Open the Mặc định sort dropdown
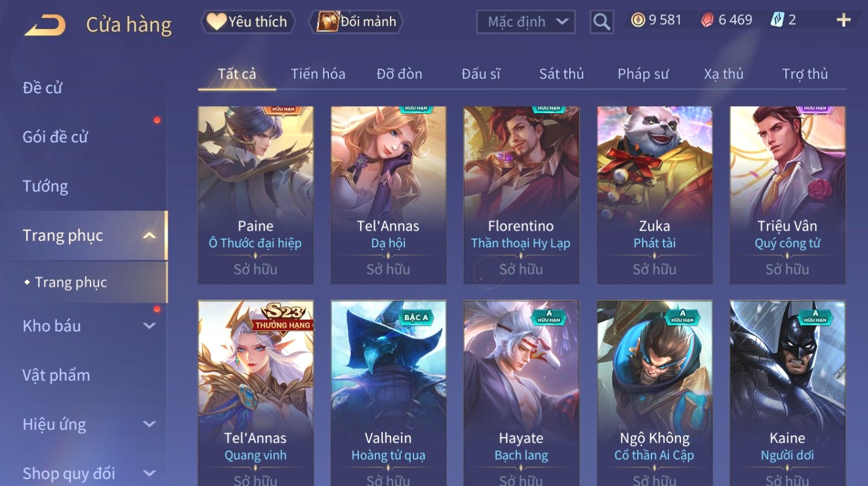 (526, 22)
